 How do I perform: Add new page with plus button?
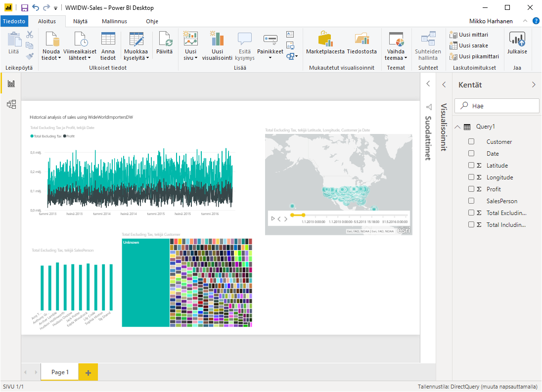tap(88, 372)
